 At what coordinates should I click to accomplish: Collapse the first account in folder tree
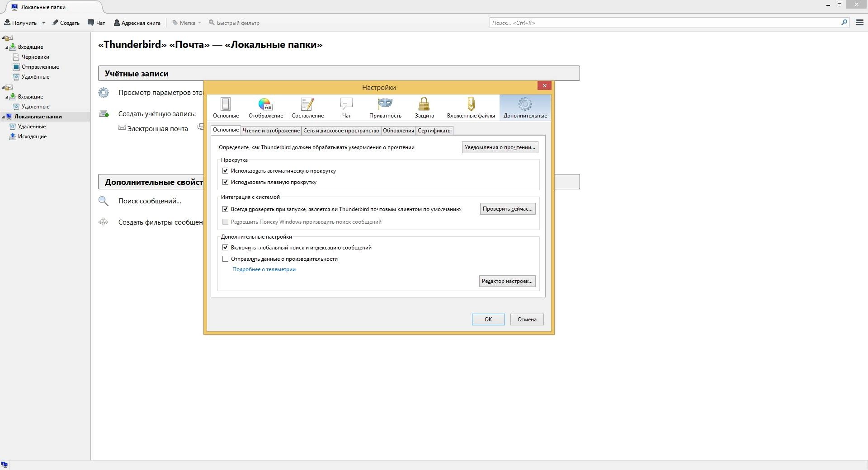tap(3, 38)
